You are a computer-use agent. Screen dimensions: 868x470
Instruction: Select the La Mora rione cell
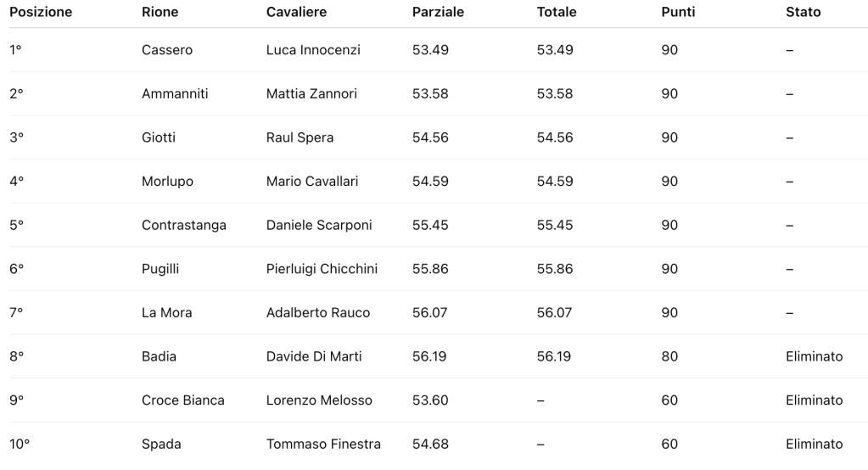tap(167, 313)
